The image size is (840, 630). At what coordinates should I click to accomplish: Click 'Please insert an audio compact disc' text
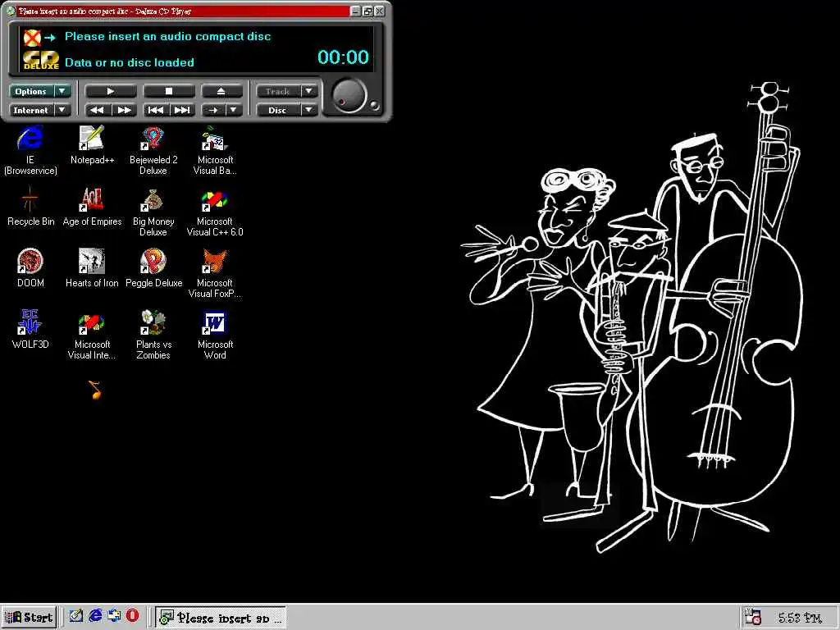coord(167,36)
